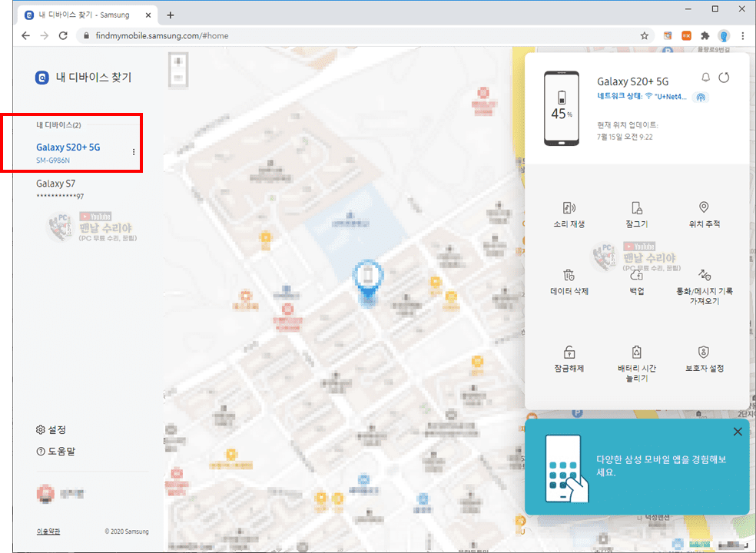Go back with browser back arrow
The width and height of the screenshot is (756, 553).
click(26, 35)
